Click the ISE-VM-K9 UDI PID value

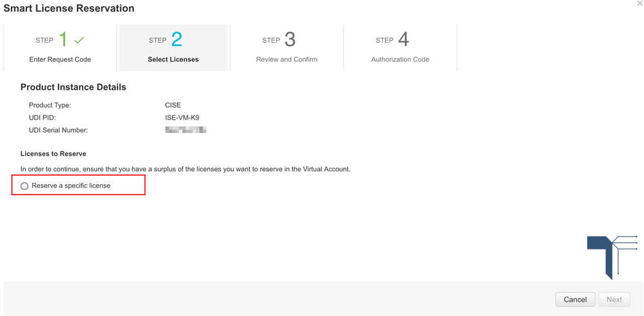click(183, 118)
